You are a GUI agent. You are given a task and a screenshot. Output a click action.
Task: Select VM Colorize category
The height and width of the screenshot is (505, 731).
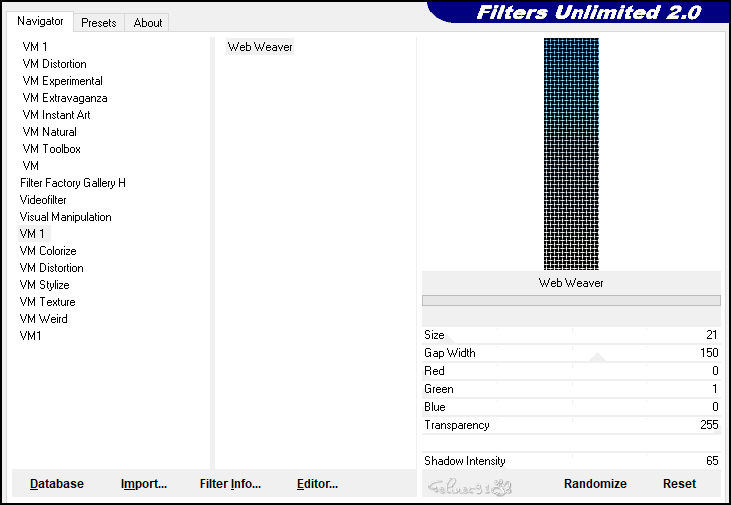click(48, 251)
